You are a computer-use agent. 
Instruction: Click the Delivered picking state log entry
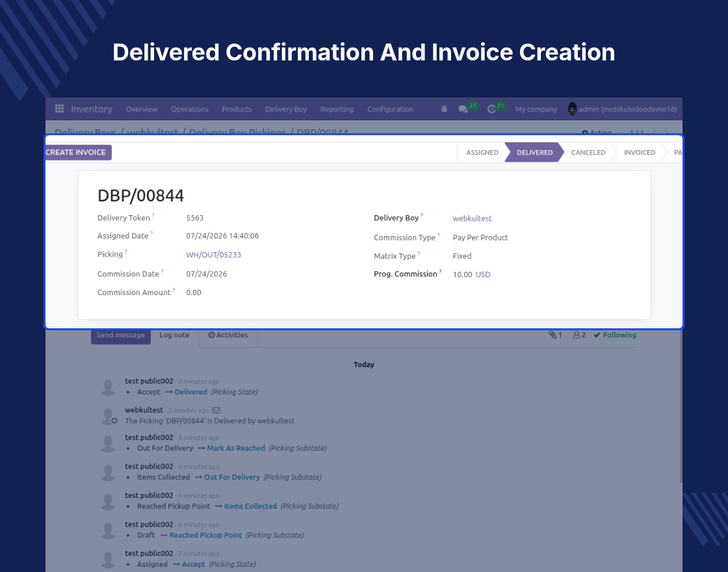[191, 392]
